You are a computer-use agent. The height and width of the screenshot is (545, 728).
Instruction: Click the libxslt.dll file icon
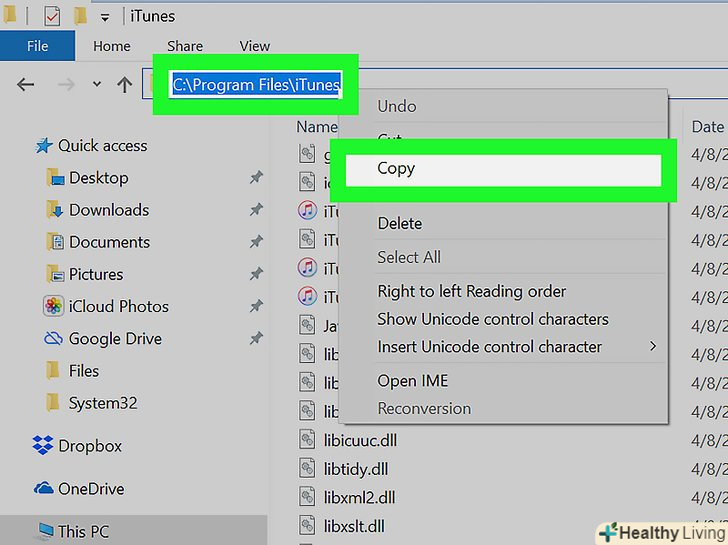point(307,526)
